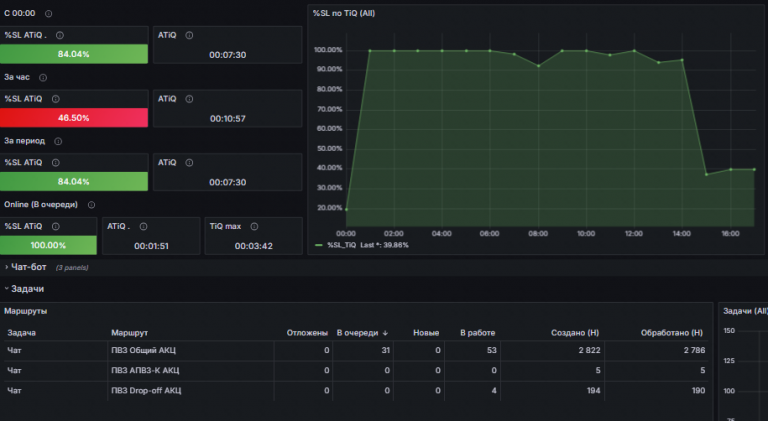
Task: Click the 100.00% green stat value
Action: [48, 245]
